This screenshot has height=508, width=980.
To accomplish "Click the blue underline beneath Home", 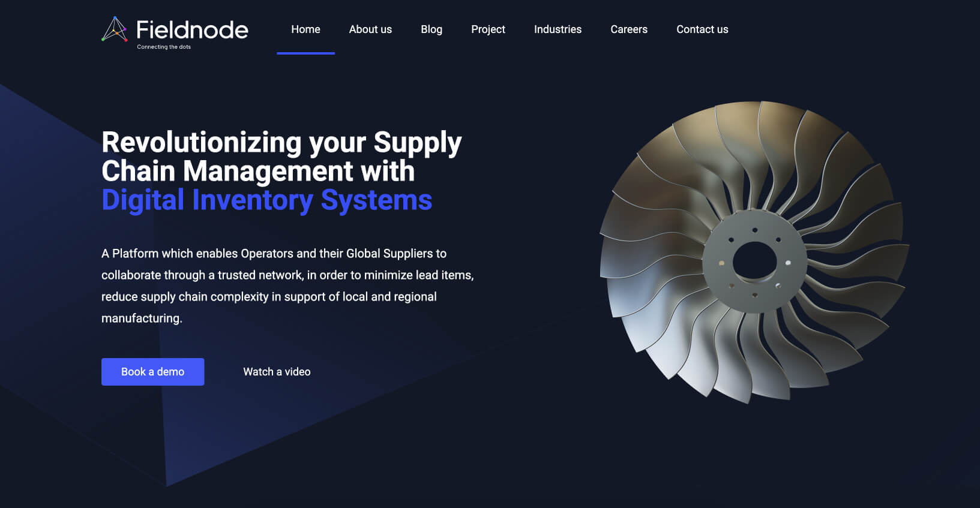I will 305,53.
